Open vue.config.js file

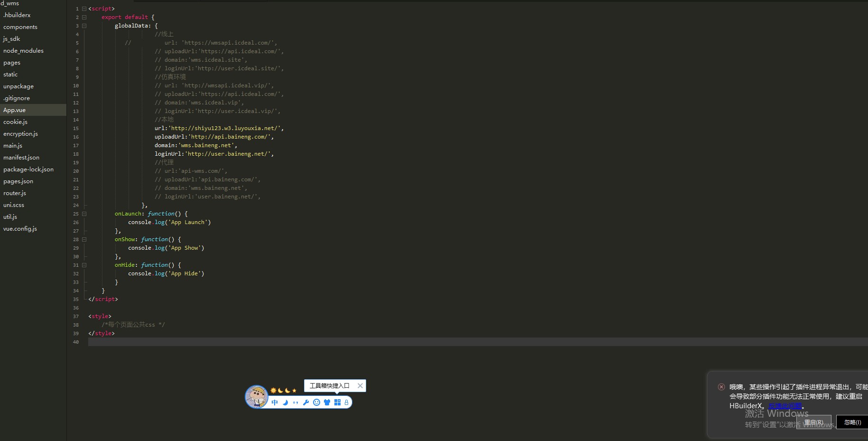pyautogui.click(x=20, y=229)
